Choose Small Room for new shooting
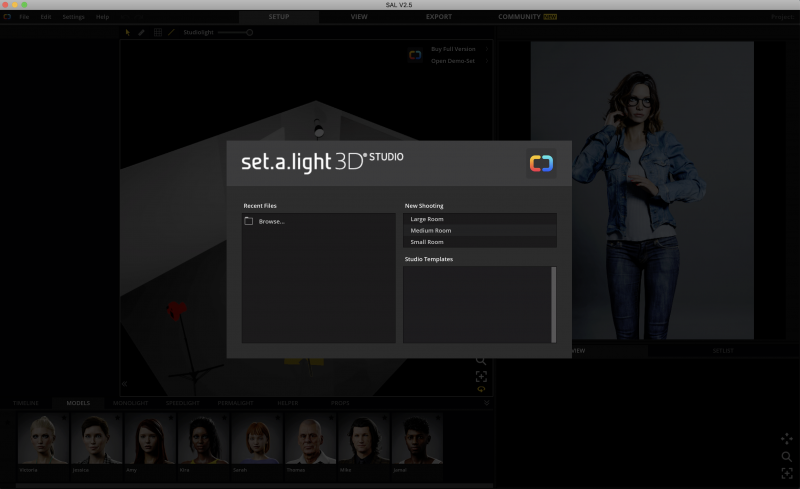 coord(480,242)
